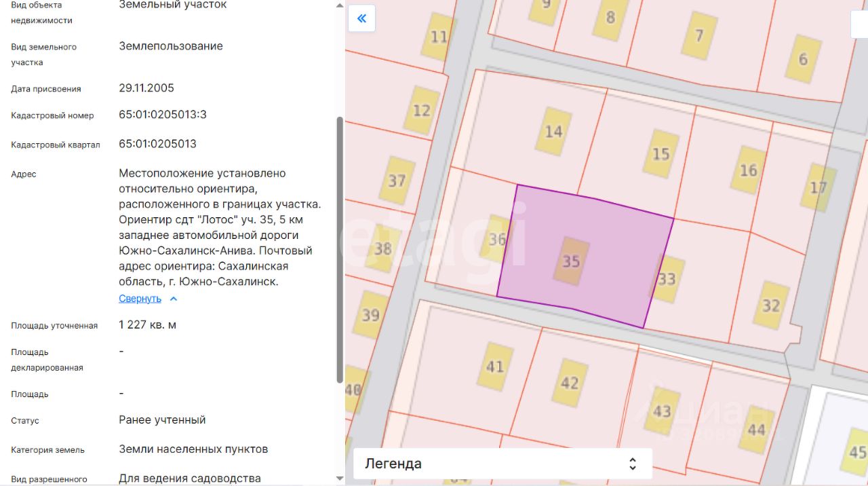Click building marker 12 on the map
868x486 pixels.
coord(422,110)
